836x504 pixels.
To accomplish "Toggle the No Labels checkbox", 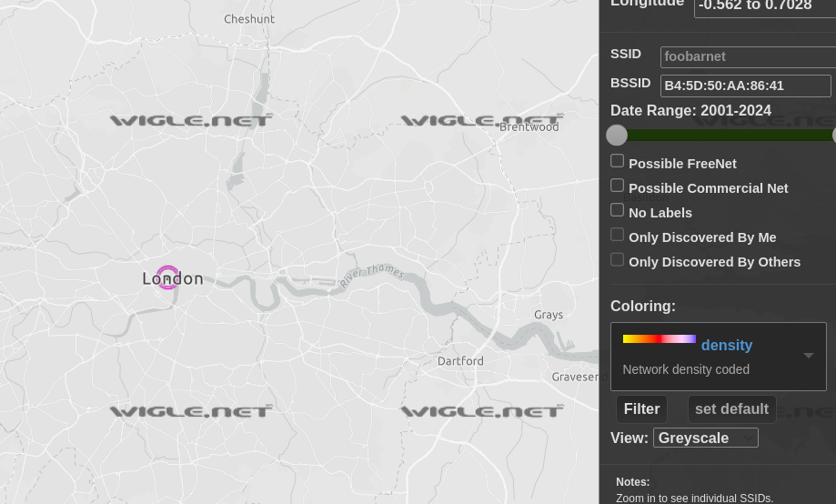I will [x=617, y=210].
